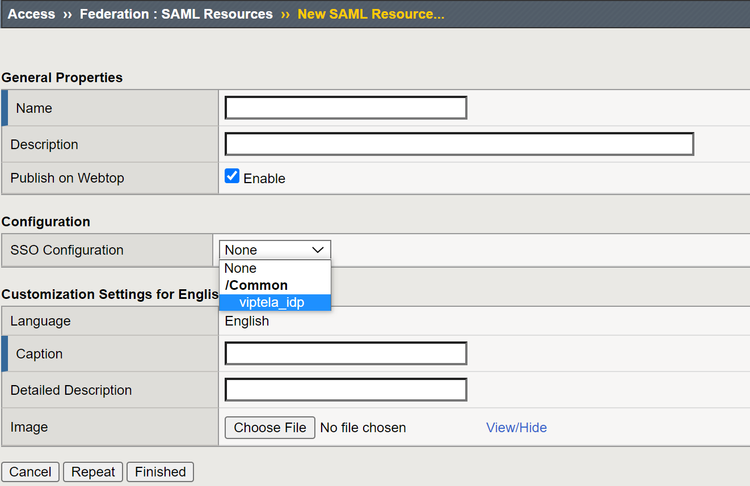750x486 pixels.
Task: Open the SSO Configuration dropdown
Action: click(275, 250)
